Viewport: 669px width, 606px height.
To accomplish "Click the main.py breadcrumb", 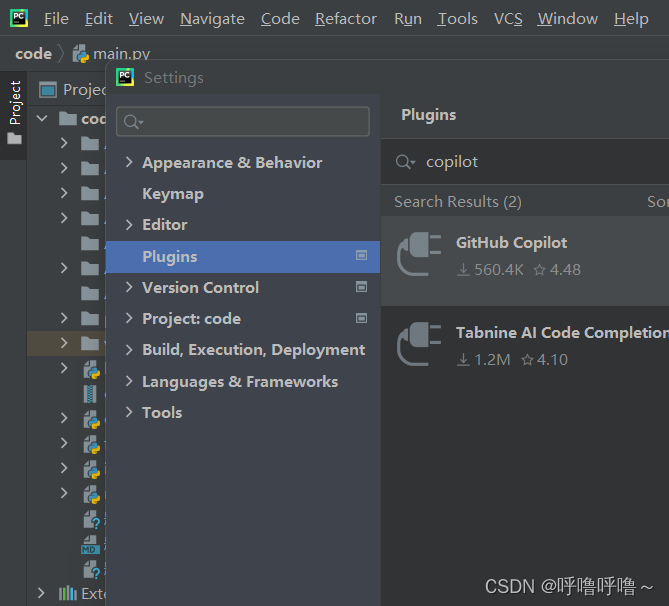I will pos(111,54).
